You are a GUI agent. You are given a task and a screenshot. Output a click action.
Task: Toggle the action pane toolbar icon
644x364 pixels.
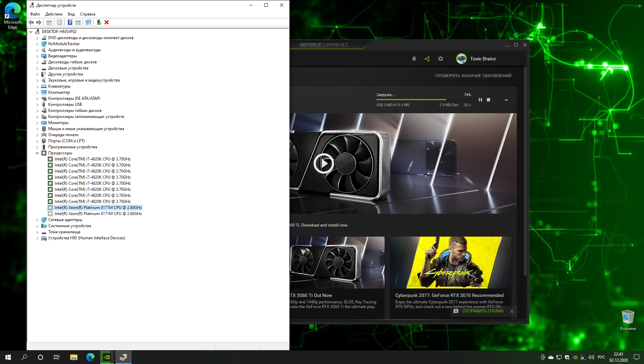(x=78, y=22)
